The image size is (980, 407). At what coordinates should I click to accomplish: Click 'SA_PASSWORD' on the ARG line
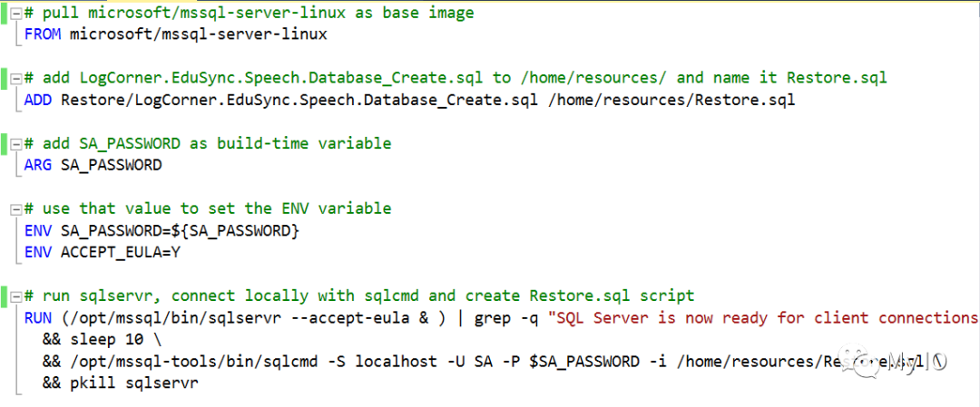(112, 165)
